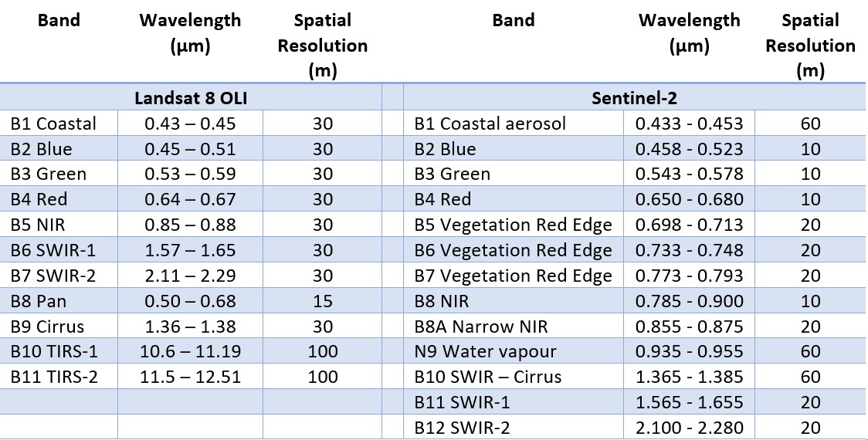Image resolution: width=868 pixels, height=440 pixels.
Task: Click the B11 TIRS-2 band cell
Action: 59,377
